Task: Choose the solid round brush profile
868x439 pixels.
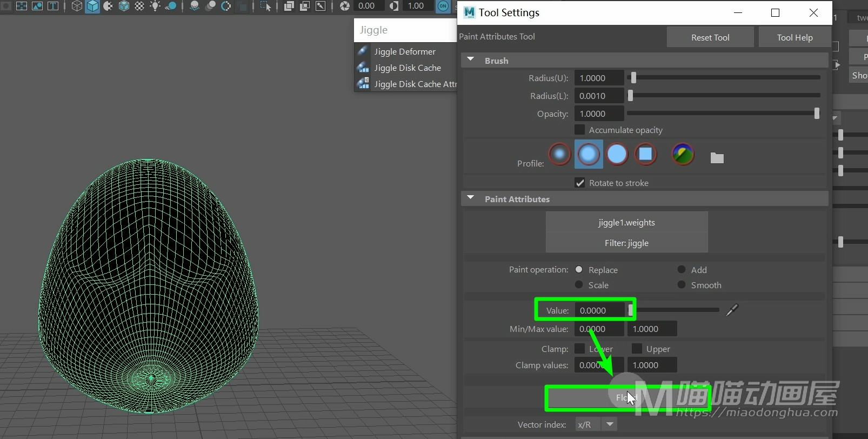Action: [617, 154]
